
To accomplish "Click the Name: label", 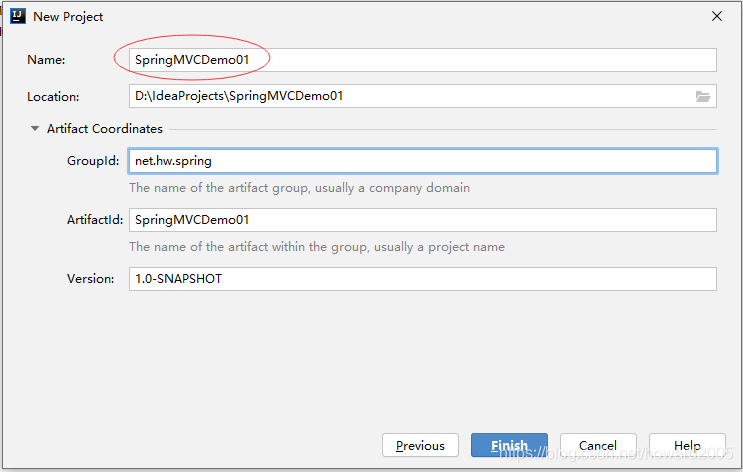I will (x=46, y=60).
